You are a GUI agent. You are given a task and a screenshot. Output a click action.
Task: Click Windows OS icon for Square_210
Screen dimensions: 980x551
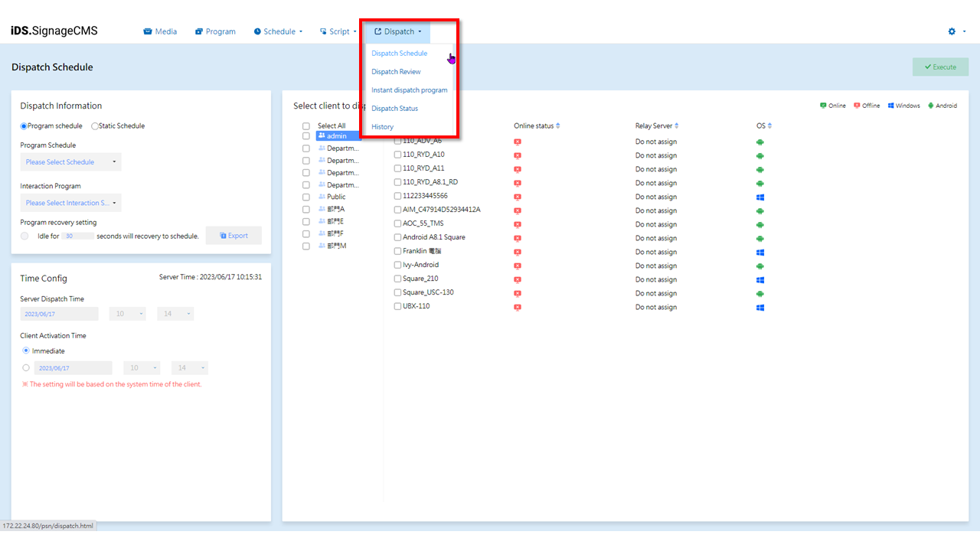click(760, 279)
